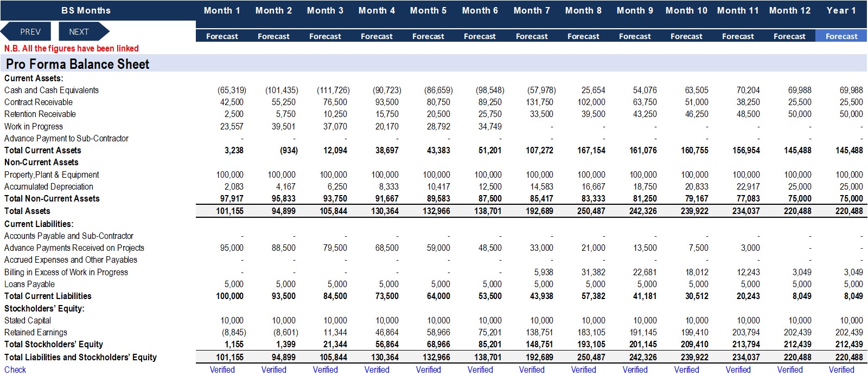
Task: Click the BS Months header cell
Action: click(x=86, y=10)
